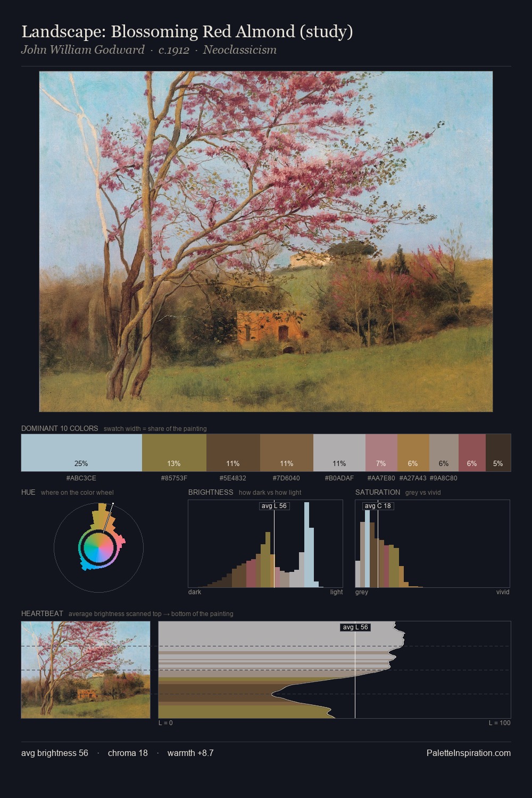Click the hue color wheel chart

(x=98, y=547)
